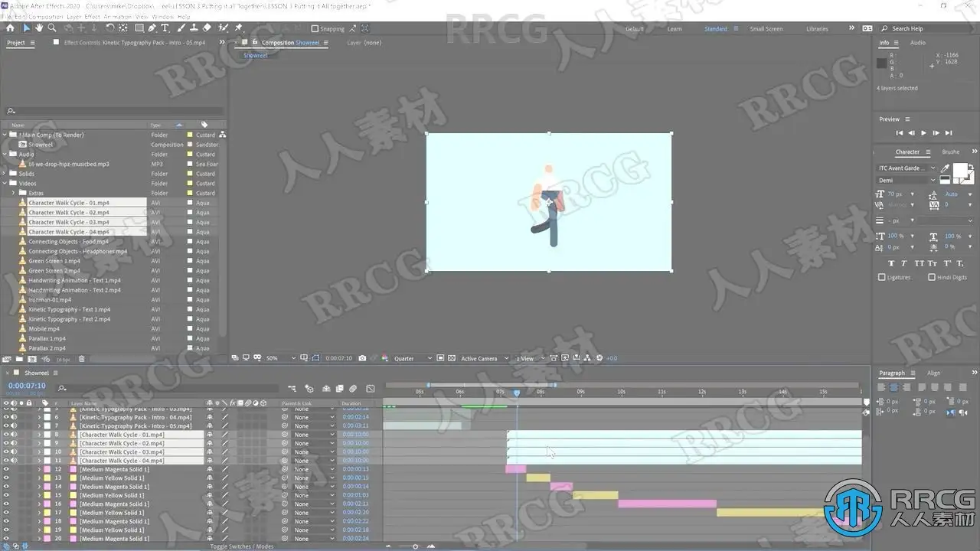Enable the Snapping checkbox
Viewport: 980px width, 551px height.
click(315, 29)
